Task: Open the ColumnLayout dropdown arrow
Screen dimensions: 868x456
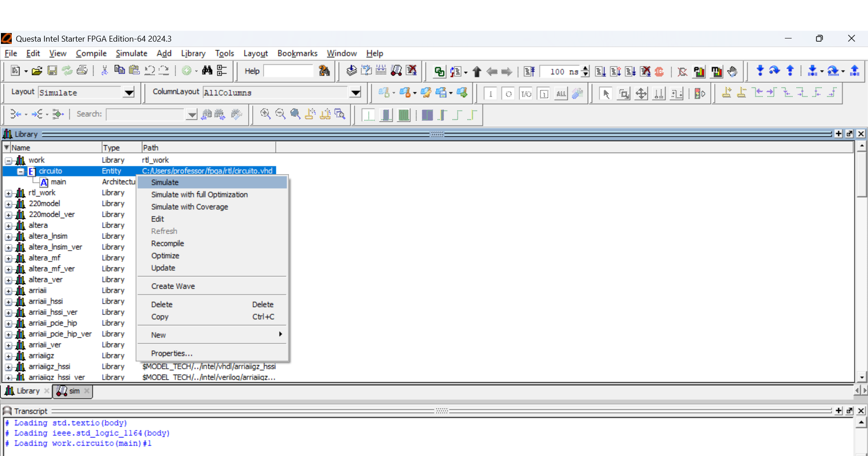Action: pos(356,93)
